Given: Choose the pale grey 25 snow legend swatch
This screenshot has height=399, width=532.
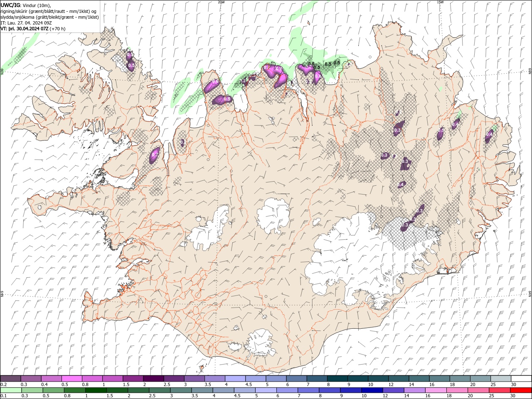Looking at the screenshot, I should click(501, 378).
